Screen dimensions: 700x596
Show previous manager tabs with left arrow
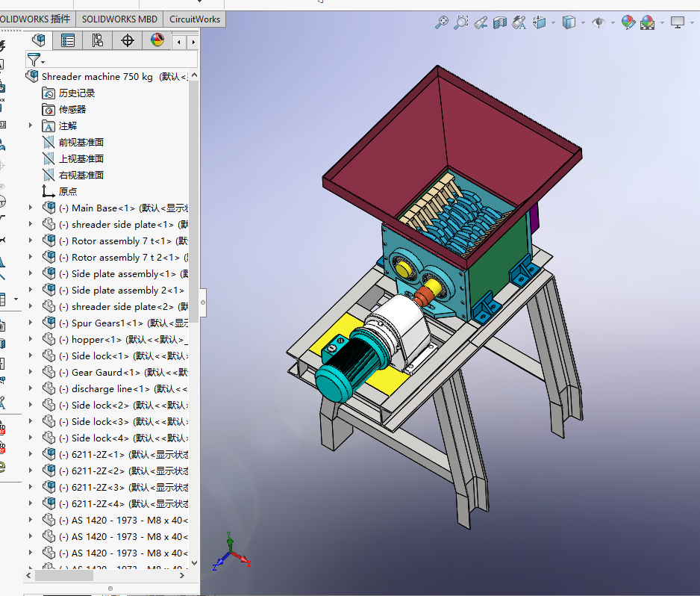click(x=179, y=42)
